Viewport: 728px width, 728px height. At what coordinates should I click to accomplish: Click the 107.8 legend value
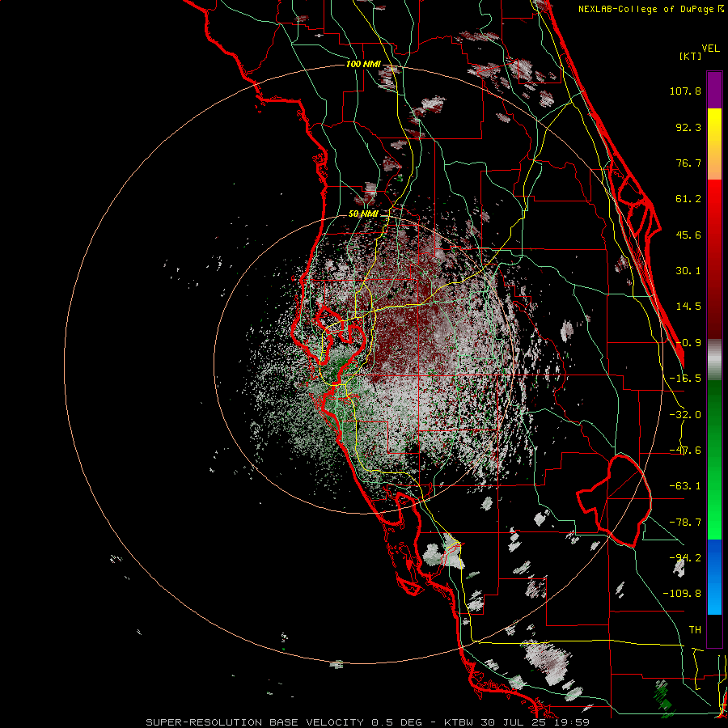685,91
